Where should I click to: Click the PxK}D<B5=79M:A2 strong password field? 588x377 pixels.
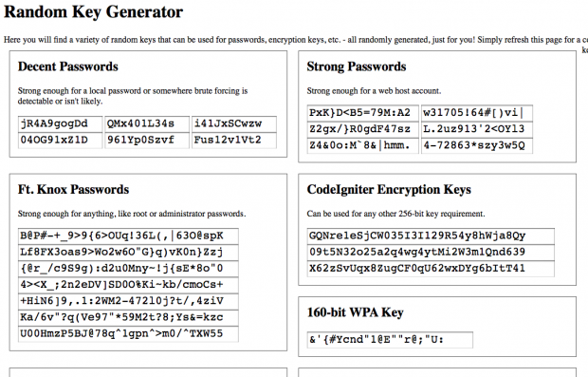362,113
